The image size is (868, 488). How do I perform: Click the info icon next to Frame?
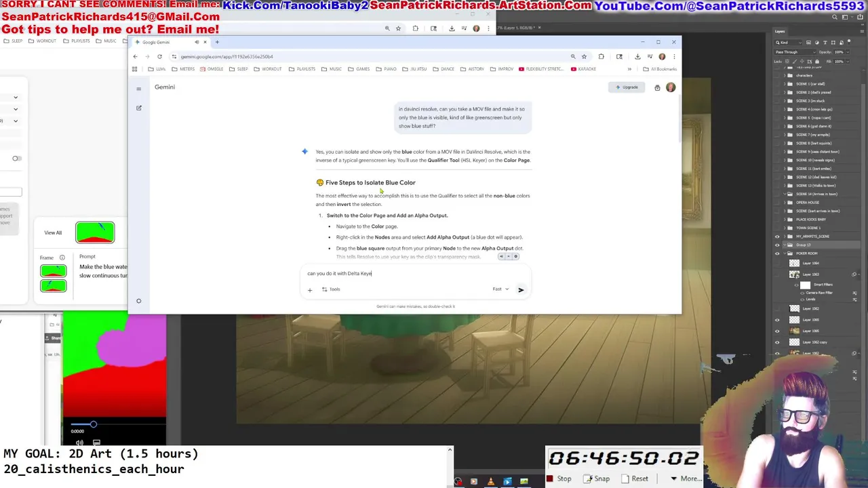click(62, 258)
